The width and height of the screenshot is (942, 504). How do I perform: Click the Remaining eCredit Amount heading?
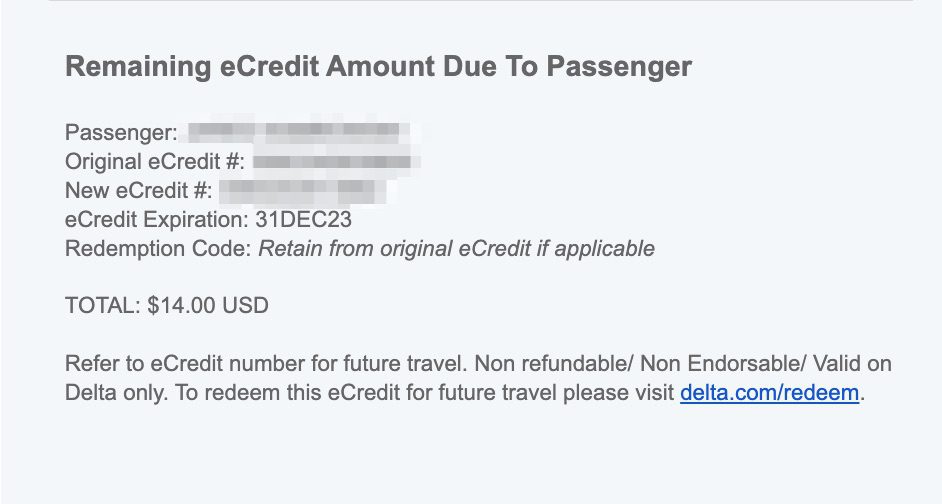click(378, 66)
